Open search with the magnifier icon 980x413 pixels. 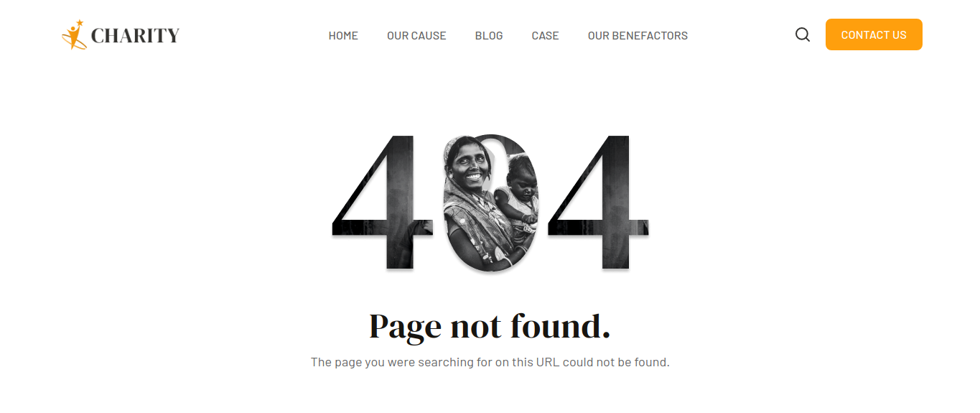(803, 34)
